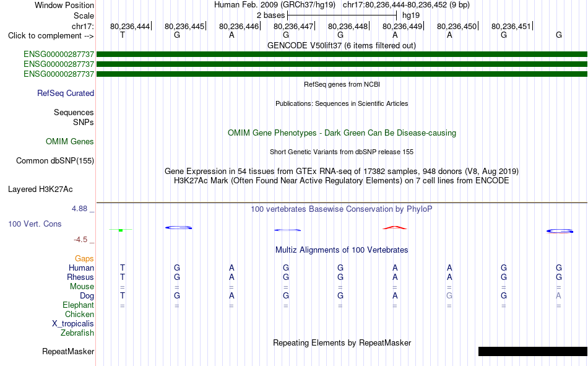Viewport: 588px width, 366px height.
Task: Click the 'GENCODE V50lift37 (6 items filtered out)' title
Action: 342,45
